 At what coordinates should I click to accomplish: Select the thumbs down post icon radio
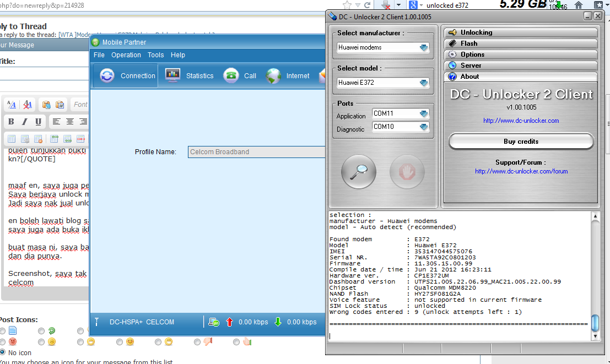click(197, 342)
